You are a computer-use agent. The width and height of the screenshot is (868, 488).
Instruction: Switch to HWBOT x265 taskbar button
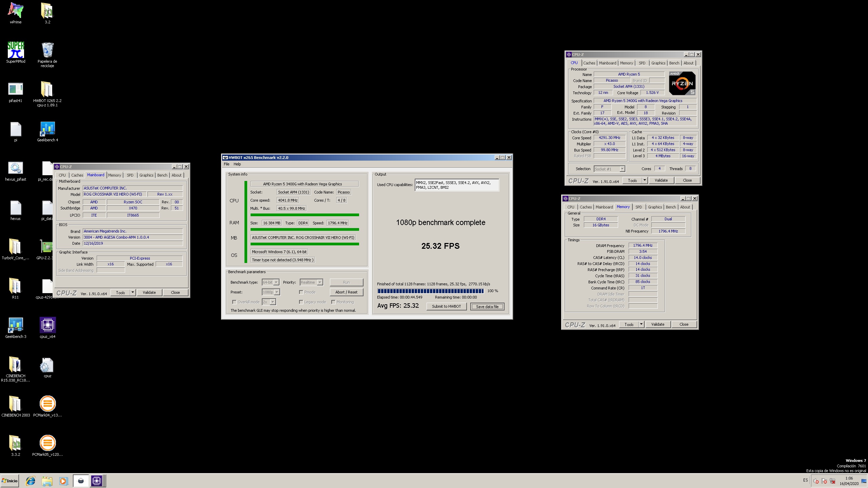[x=81, y=481]
